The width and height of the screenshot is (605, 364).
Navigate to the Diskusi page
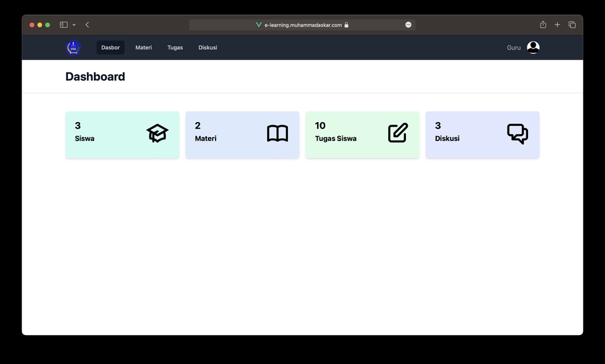[x=207, y=47]
